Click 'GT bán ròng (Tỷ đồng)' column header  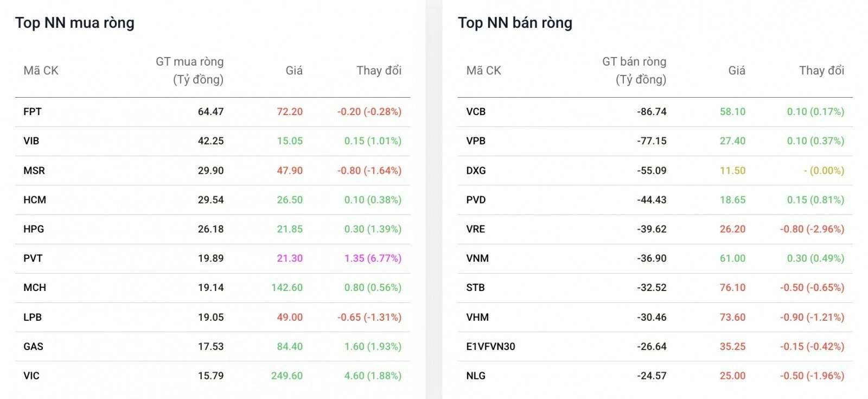coord(634,71)
